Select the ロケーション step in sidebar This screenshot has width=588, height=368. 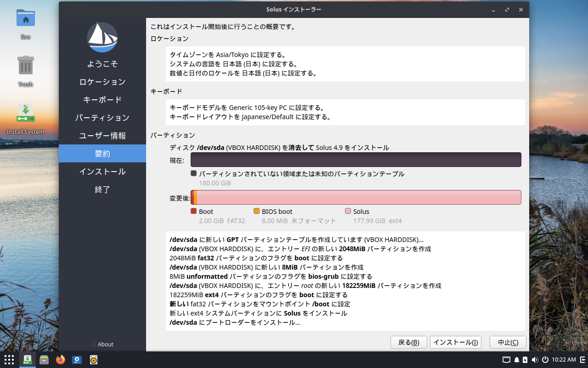(x=102, y=82)
